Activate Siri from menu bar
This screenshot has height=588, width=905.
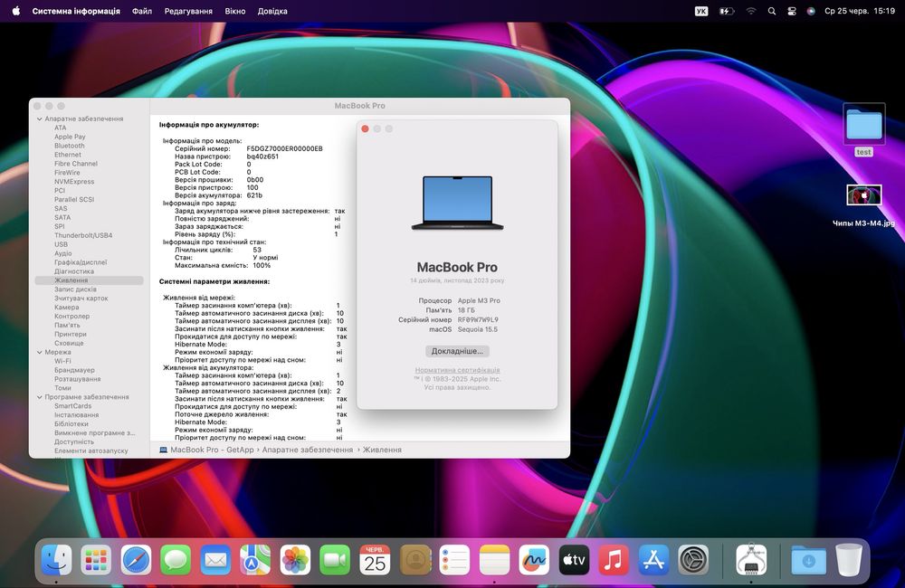pos(811,11)
